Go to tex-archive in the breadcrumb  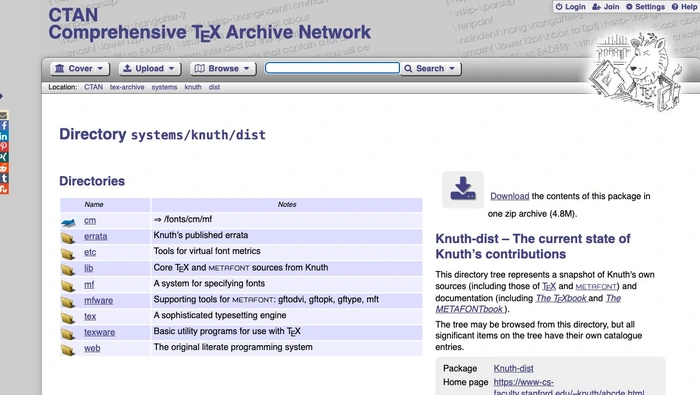tap(127, 87)
